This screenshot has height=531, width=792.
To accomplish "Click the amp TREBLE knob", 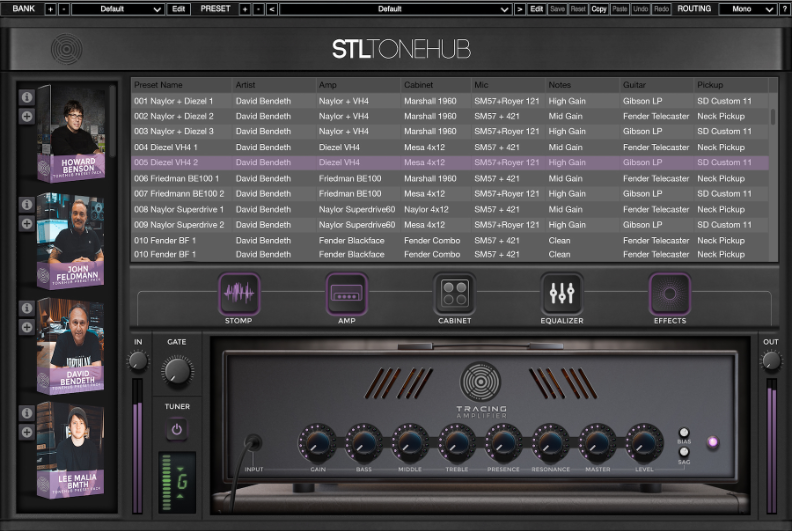I will (x=457, y=443).
